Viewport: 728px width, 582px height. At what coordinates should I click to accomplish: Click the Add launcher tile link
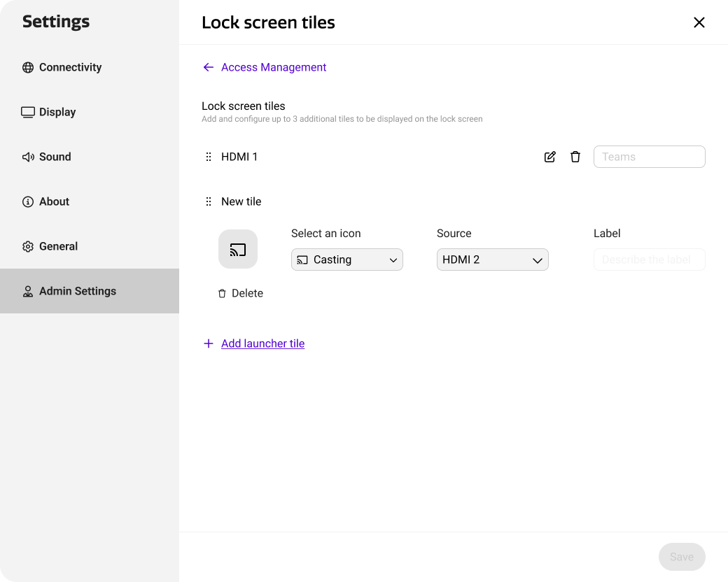[x=262, y=343]
